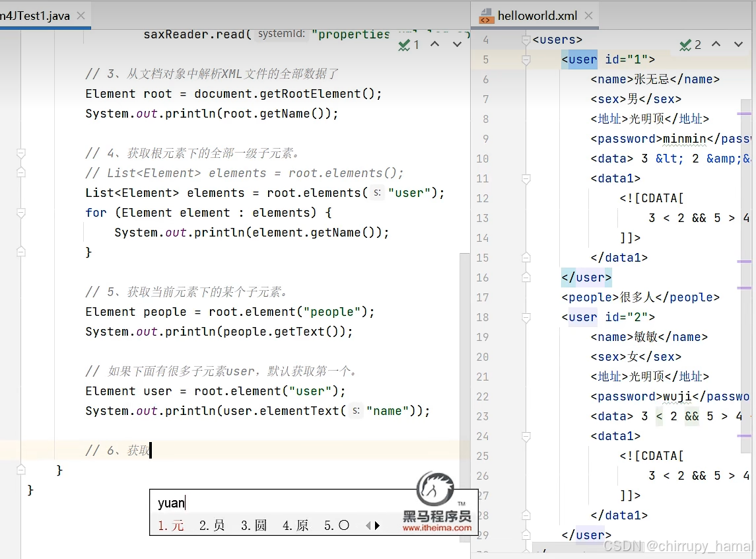Collapse the user id=2 element fold
Viewport: 756px width, 559px height.
click(526, 317)
